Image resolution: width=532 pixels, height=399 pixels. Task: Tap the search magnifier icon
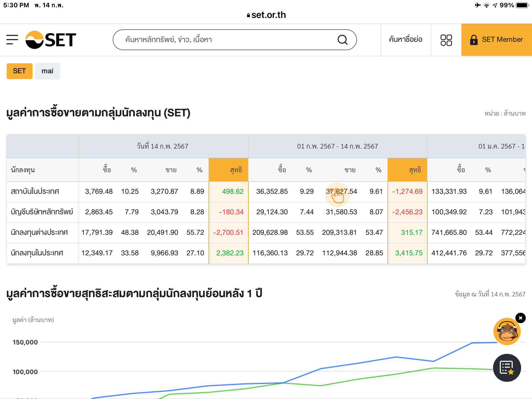[x=342, y=40]
